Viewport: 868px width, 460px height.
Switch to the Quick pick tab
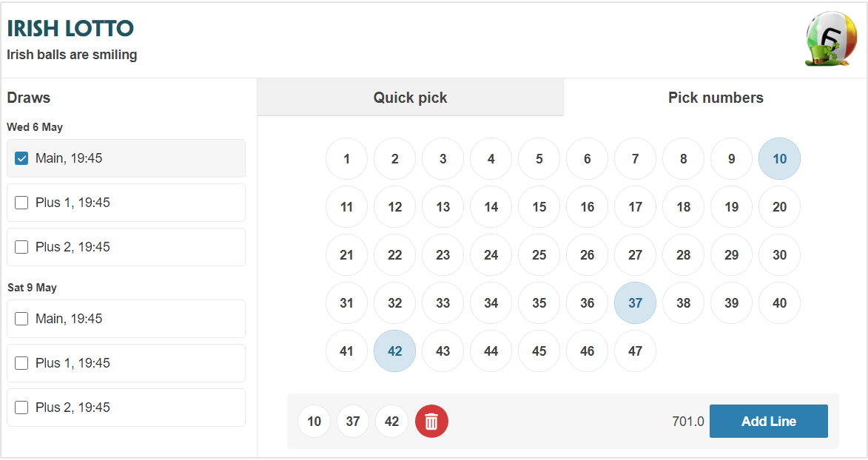tap(410, 97)
